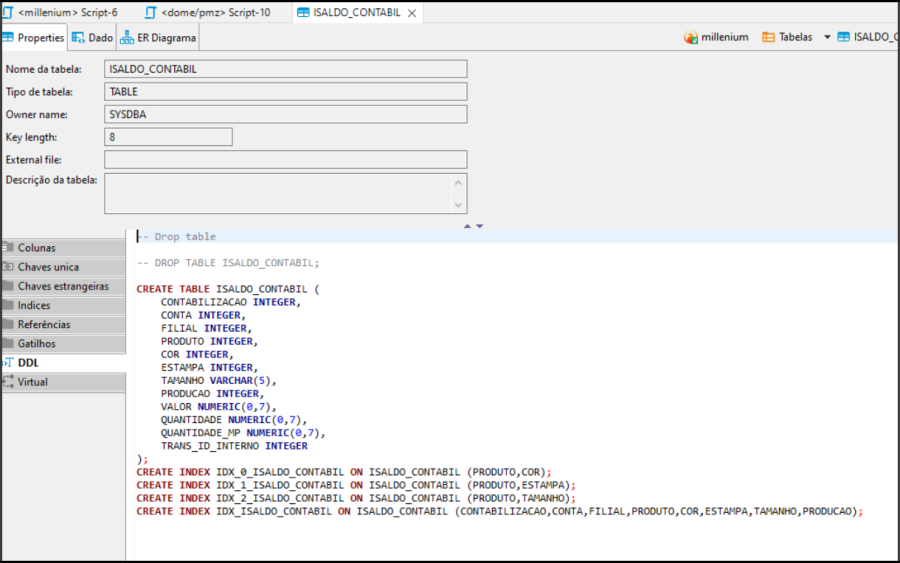
Task: Click the Nome da tabela input field
Action: (x=285, y=69)
